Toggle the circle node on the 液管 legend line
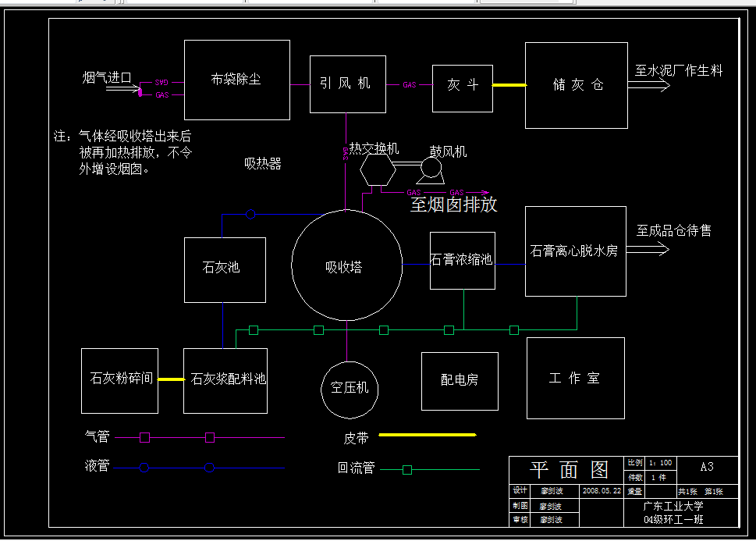The height and width of the screenshot is (541, 756). point(143,467)
